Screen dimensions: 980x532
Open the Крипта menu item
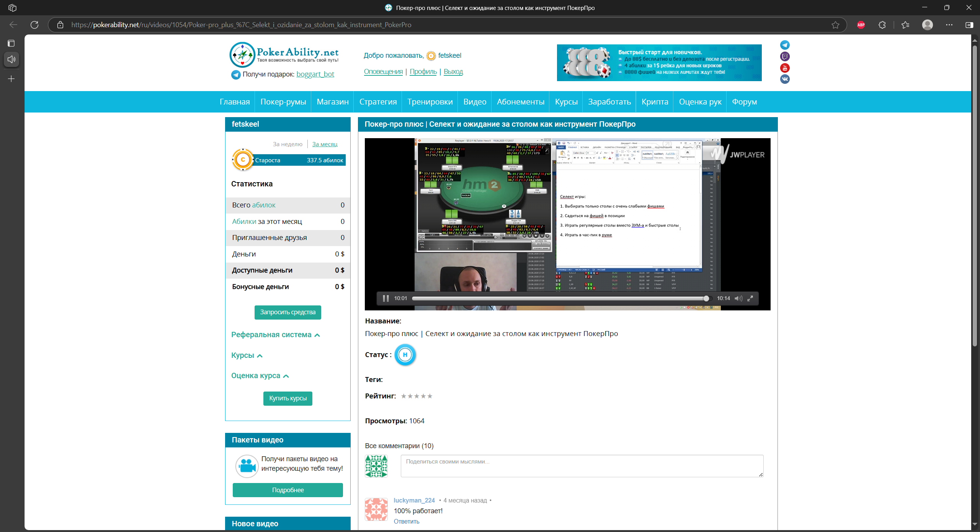click(x=655, y=102)
